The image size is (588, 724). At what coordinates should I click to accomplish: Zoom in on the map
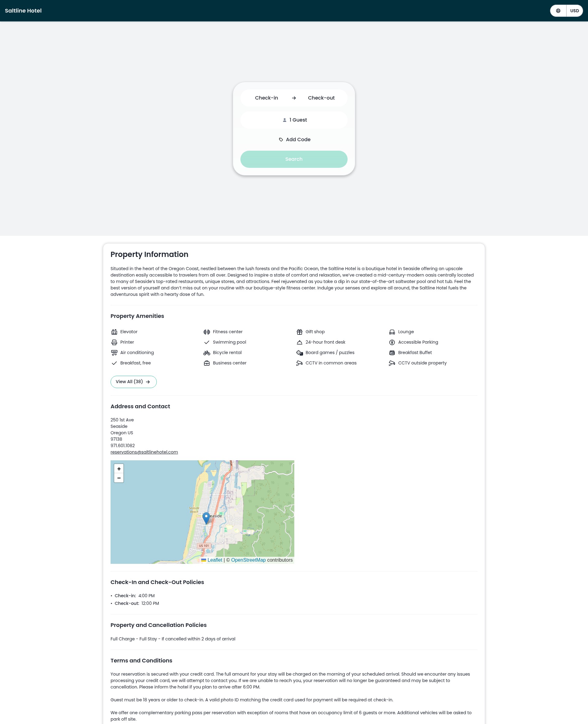point(119,469)
